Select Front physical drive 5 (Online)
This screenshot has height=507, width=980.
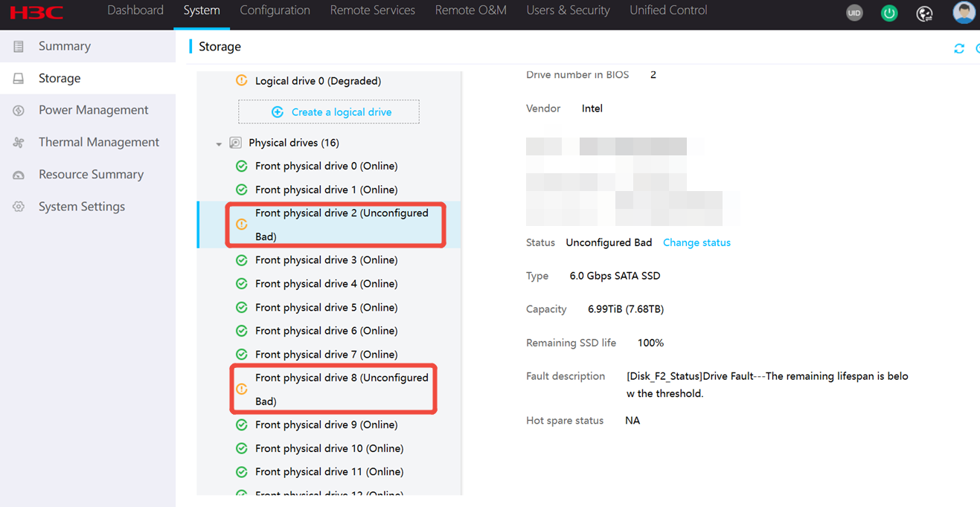326,307
